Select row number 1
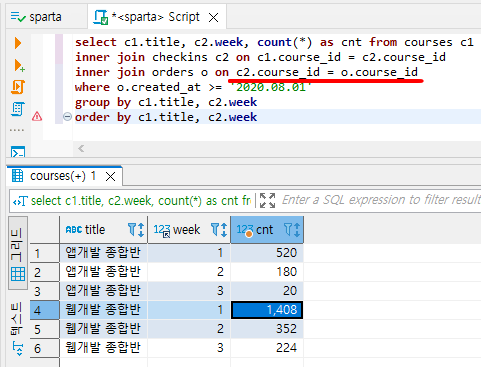Image resolution: width=481 pixels, height=367 pixels. click(x=45, y=253)
